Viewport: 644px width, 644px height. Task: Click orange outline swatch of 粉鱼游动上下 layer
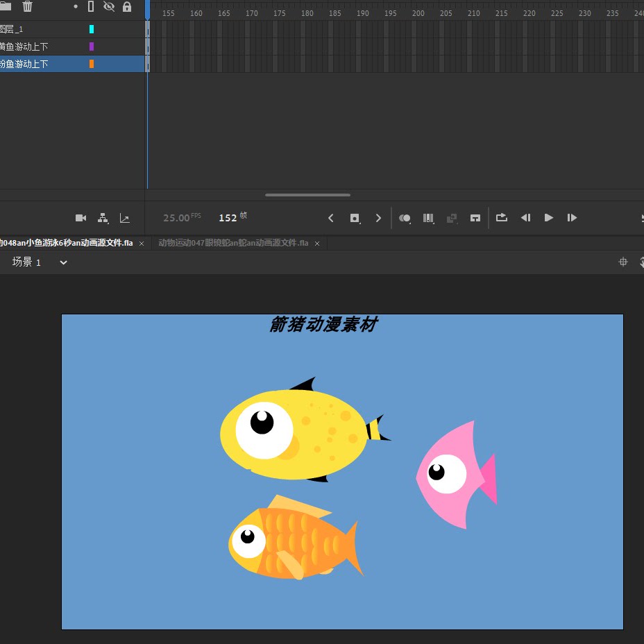[92, 64]
